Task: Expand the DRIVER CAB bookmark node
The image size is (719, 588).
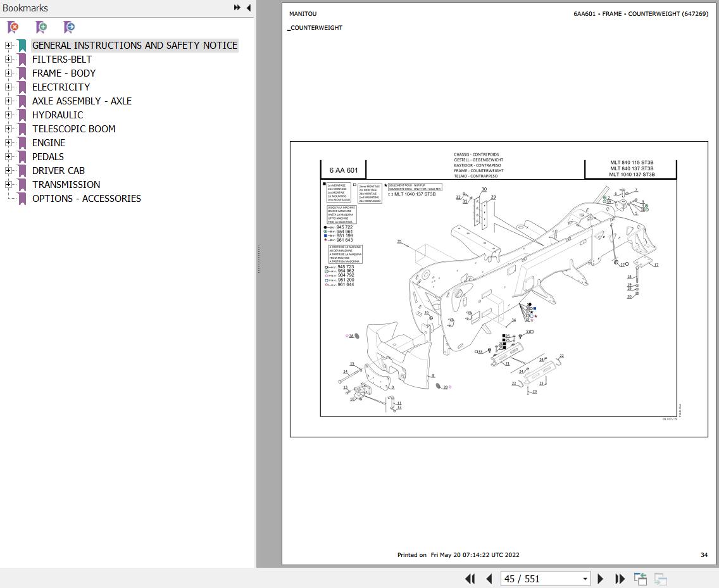Action: point(8,171)
